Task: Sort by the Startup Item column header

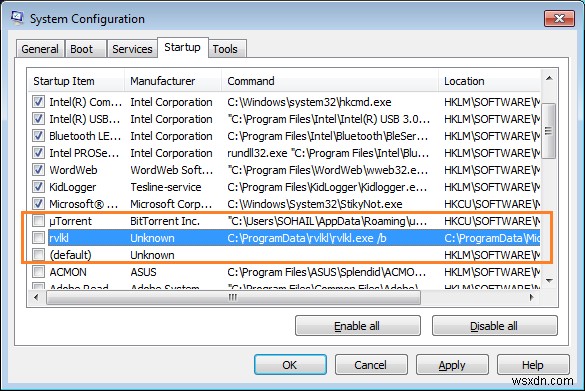Action: 76,81
